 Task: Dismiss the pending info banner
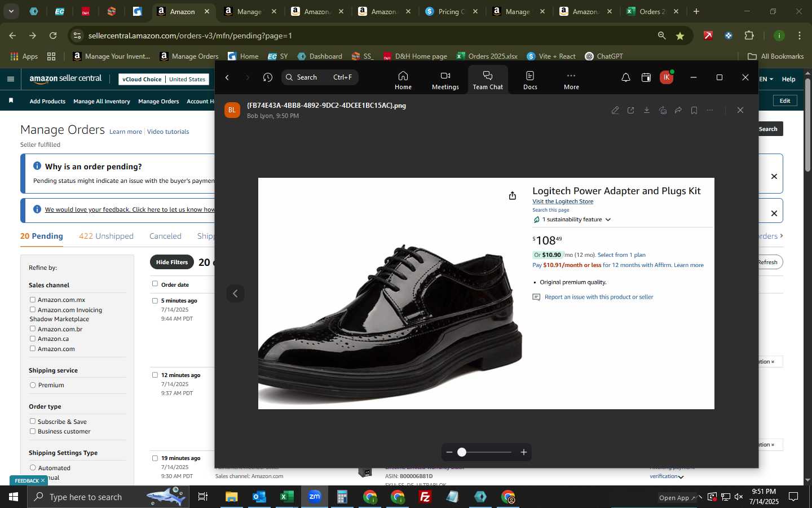click(774, 176)
